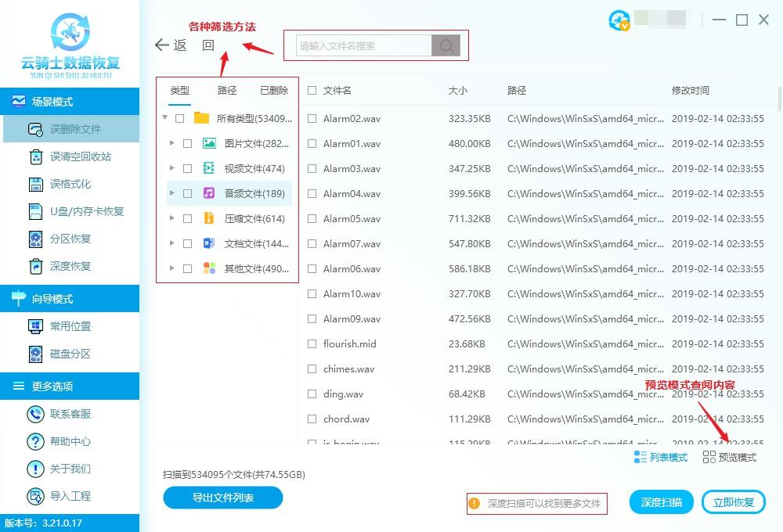Expand the 音频文件 tree node
The height and width of the screenshot is (532, 783).
coord(171,193)
